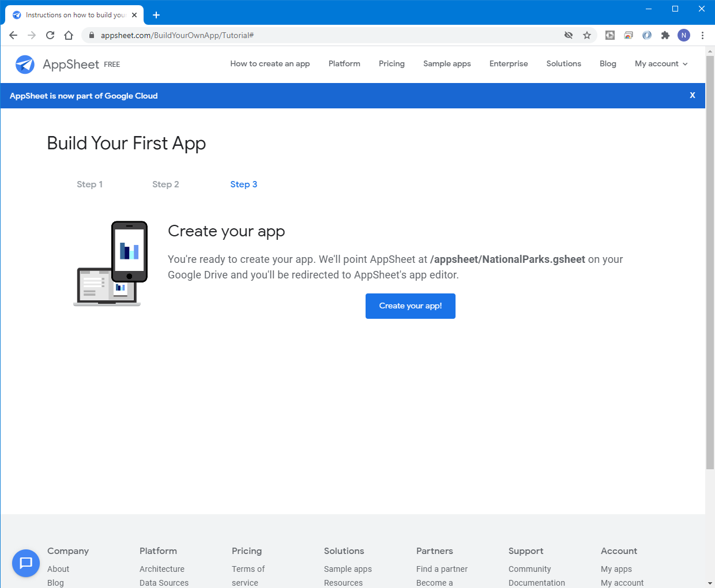Open Chrome three-dot menu
This screenshot has height=588, width=715.
702,35
